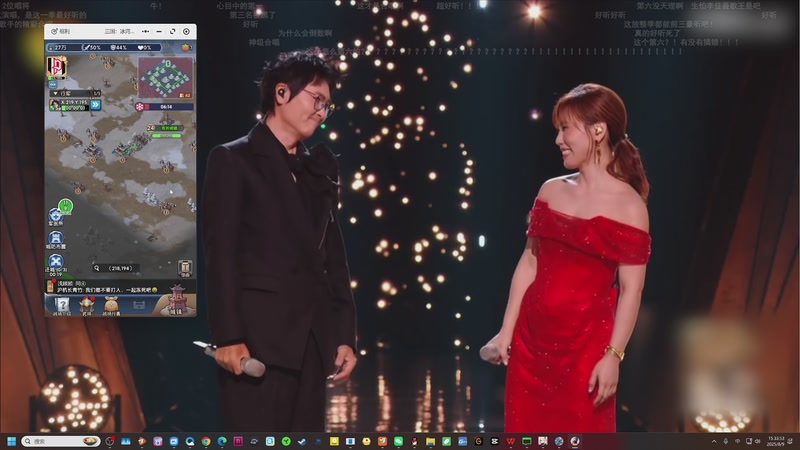
Task: Click the system tray microphone icon
Action: tap(726, 441)
